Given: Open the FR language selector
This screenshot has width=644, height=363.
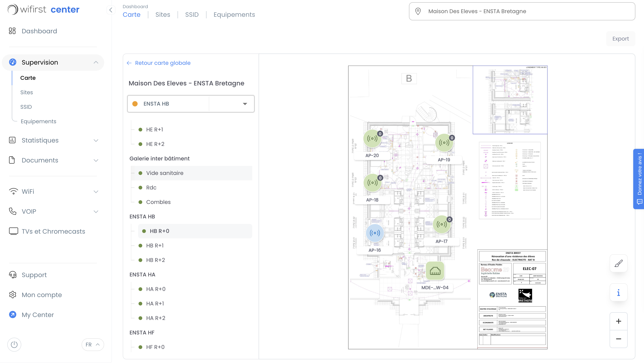Looking at the screenshot, I should (x=92, y=344).
